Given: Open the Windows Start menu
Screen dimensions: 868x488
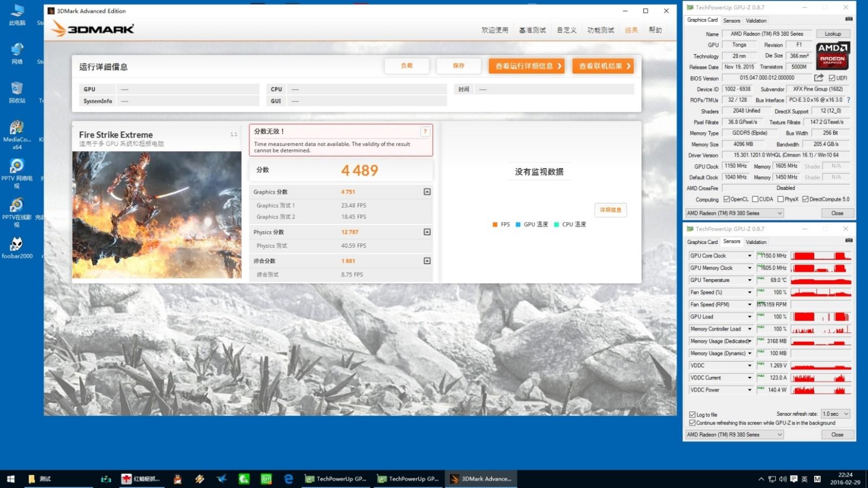Looking at the screenshot, I should click(x=10, y=479).
